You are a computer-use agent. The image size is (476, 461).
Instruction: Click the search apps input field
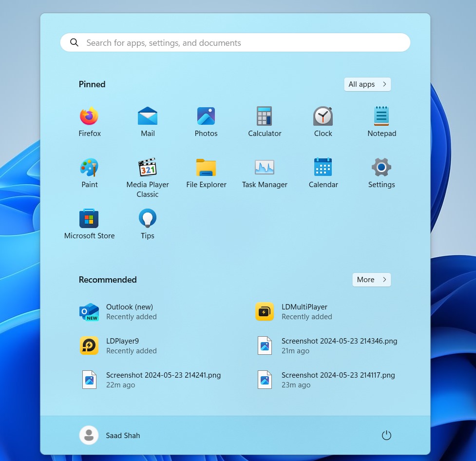pos(235,42)
